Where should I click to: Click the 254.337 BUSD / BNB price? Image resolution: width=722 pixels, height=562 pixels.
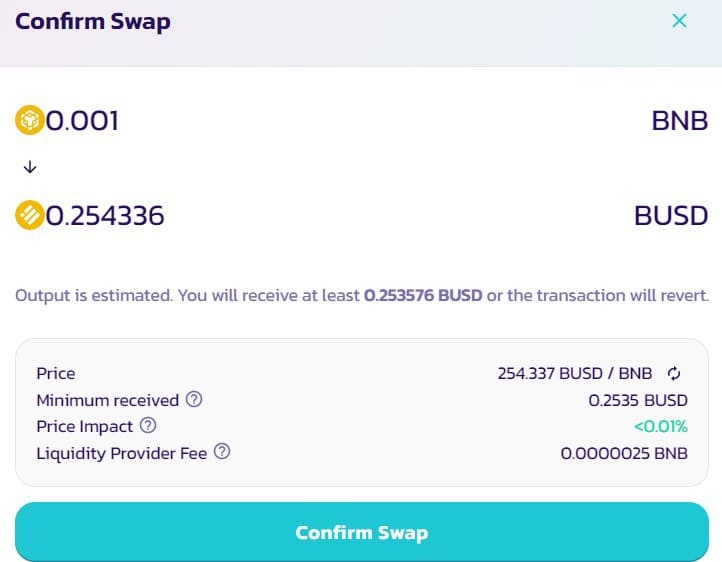(575, 373)
